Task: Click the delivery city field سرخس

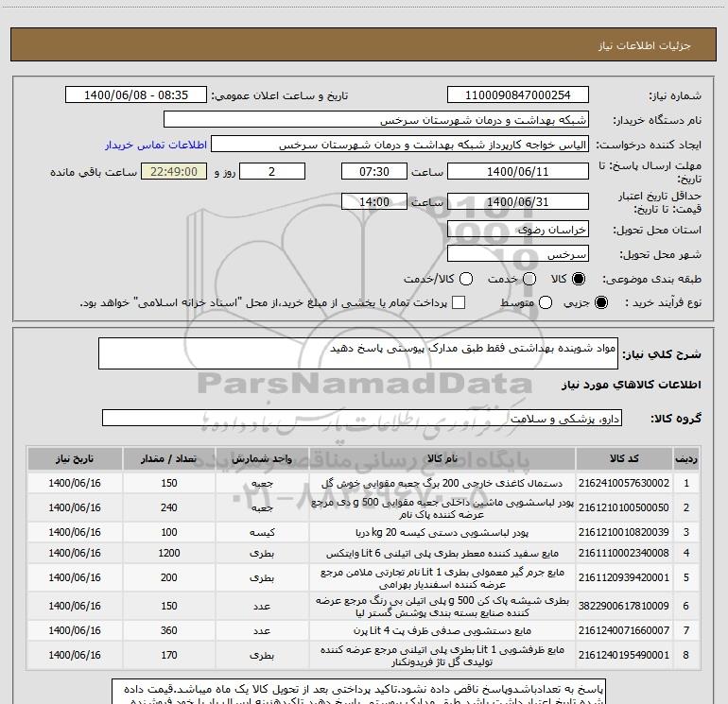Action: (518, 254)
